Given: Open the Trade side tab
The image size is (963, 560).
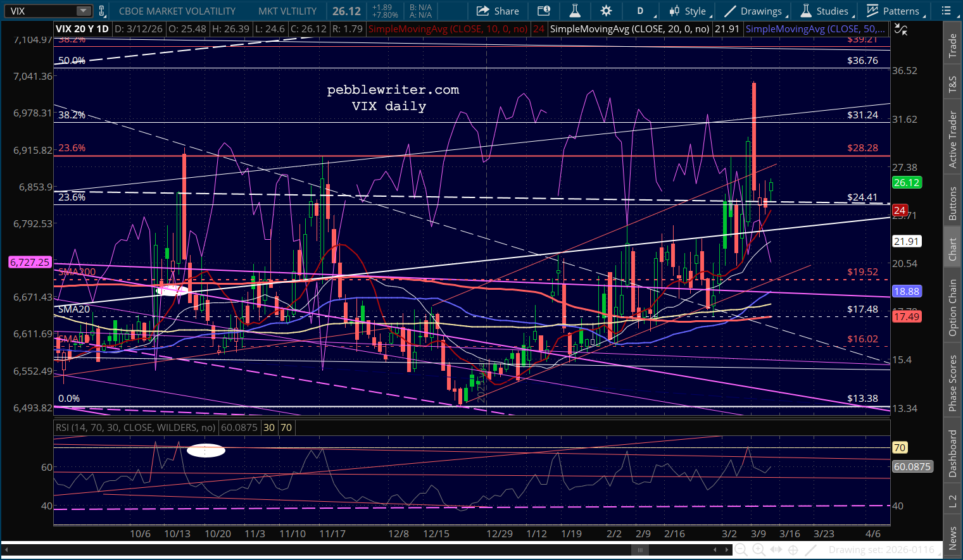Looking at the screenshot, I should coord(952,46).
